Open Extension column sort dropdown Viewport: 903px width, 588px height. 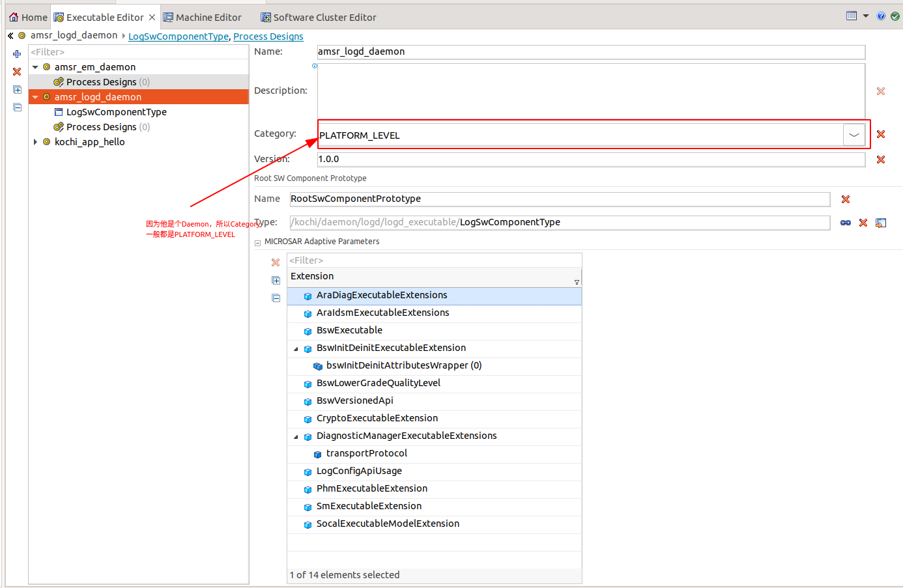click(577, 282)
